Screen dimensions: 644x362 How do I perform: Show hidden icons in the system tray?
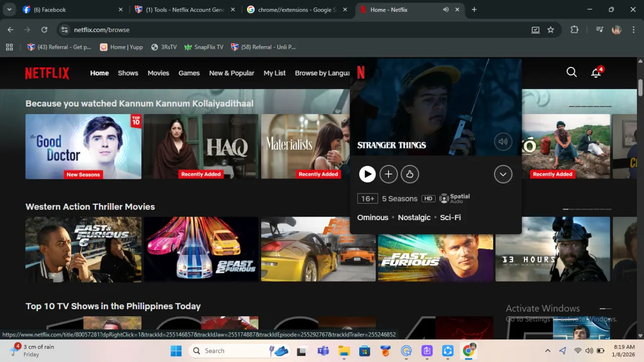pyautogui.click(x=547, y=351)
